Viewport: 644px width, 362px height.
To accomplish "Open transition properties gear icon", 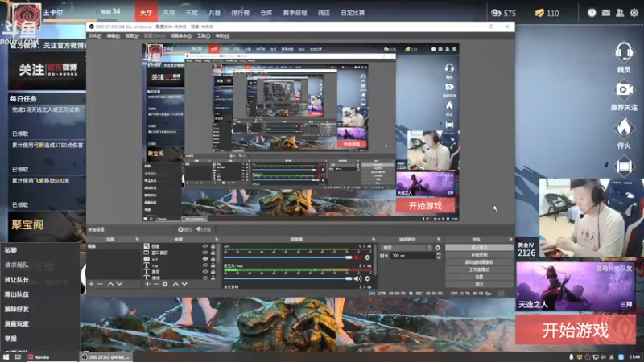I will (437, 248).
